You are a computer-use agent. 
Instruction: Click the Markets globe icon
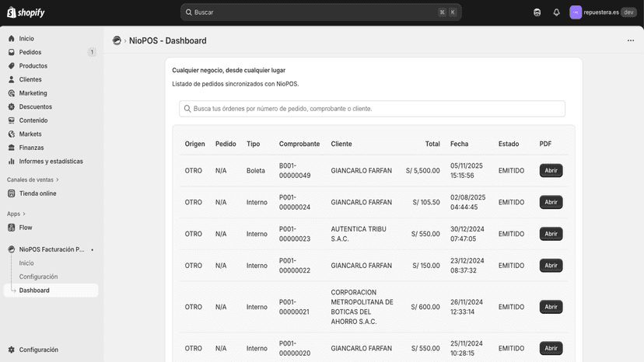(x=12, y=134)
